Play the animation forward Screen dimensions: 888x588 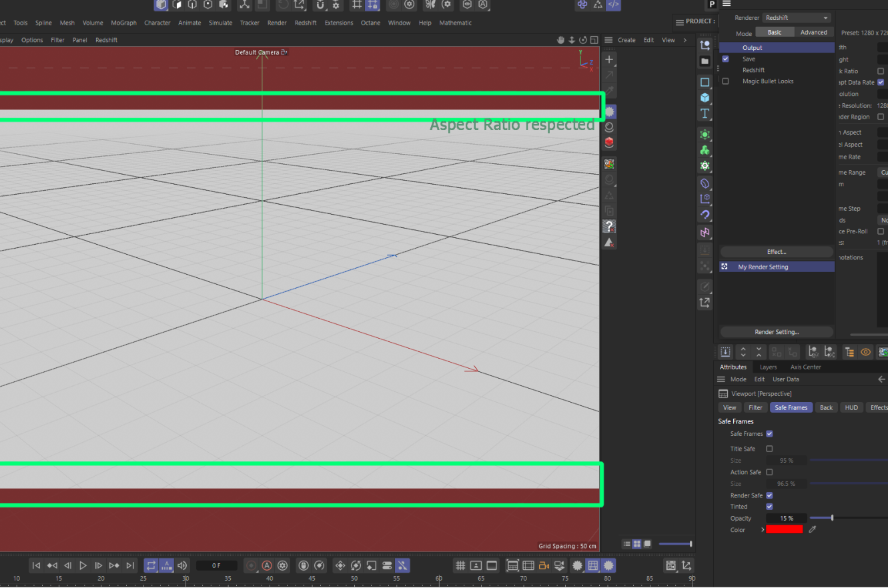[83, 565]
